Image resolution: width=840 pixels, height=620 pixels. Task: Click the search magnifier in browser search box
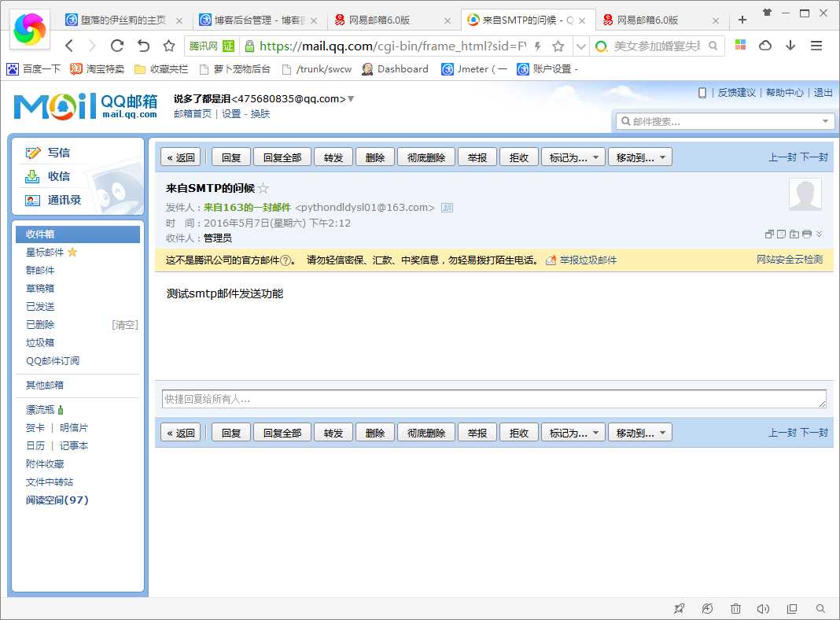point(713,46)
